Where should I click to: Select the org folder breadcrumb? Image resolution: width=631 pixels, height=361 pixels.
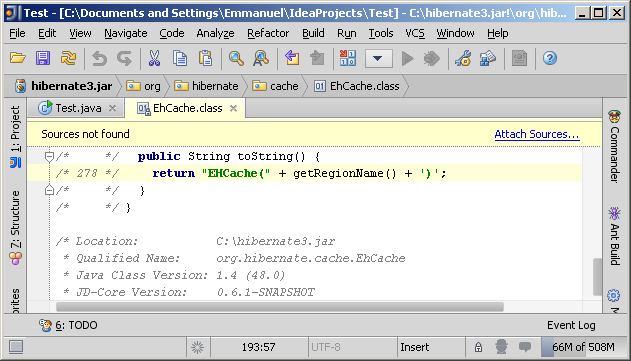[x=143, y=86]
